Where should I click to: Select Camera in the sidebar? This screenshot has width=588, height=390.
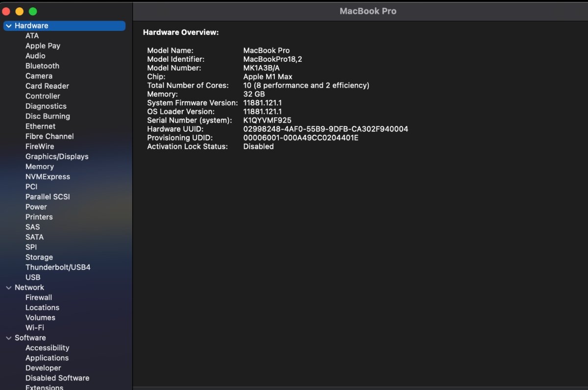pos(39,76)
